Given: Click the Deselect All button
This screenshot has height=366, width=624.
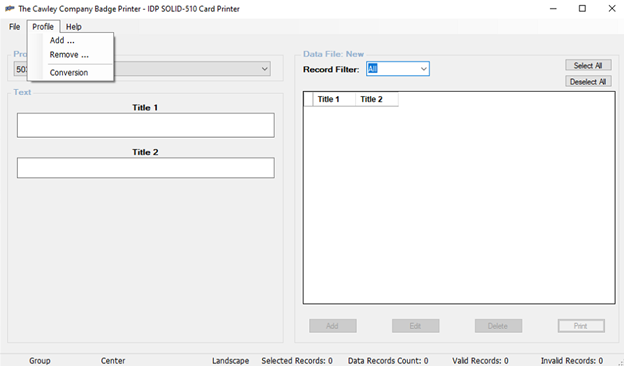Looking at the screenshot, I should [x=588, y=82].
